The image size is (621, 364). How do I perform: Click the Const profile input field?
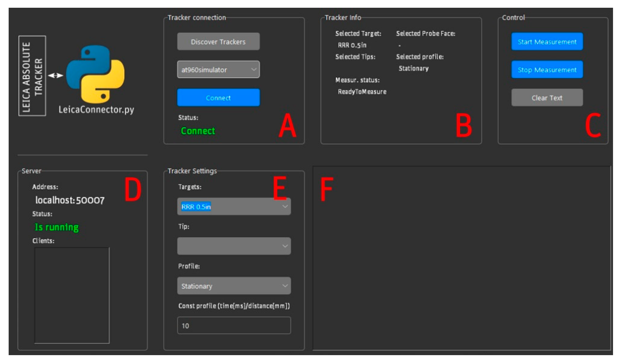pyautogui.click(x=234, y=325)
